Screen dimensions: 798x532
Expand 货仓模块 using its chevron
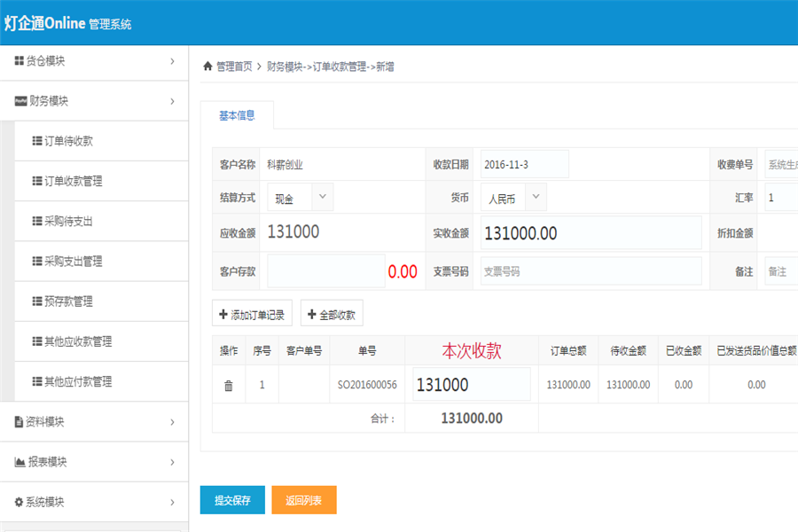coord(173,61)
